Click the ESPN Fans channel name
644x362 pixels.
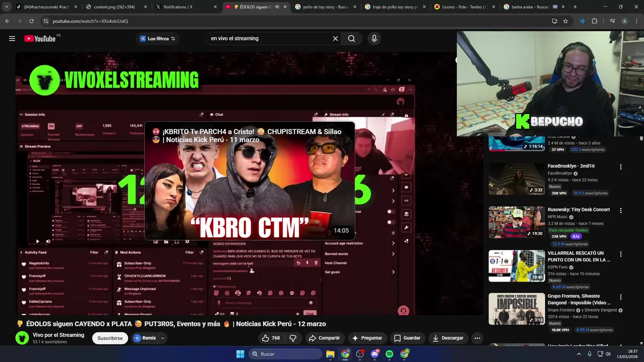point(557,267)
